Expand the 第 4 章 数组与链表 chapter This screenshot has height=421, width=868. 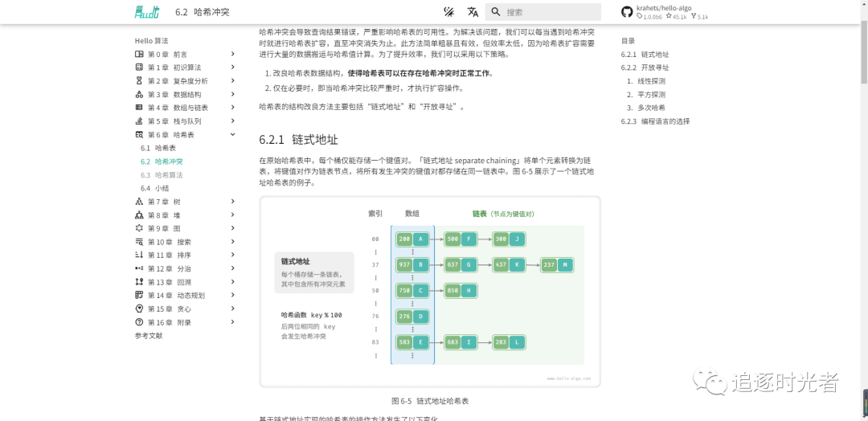(233, 108)
